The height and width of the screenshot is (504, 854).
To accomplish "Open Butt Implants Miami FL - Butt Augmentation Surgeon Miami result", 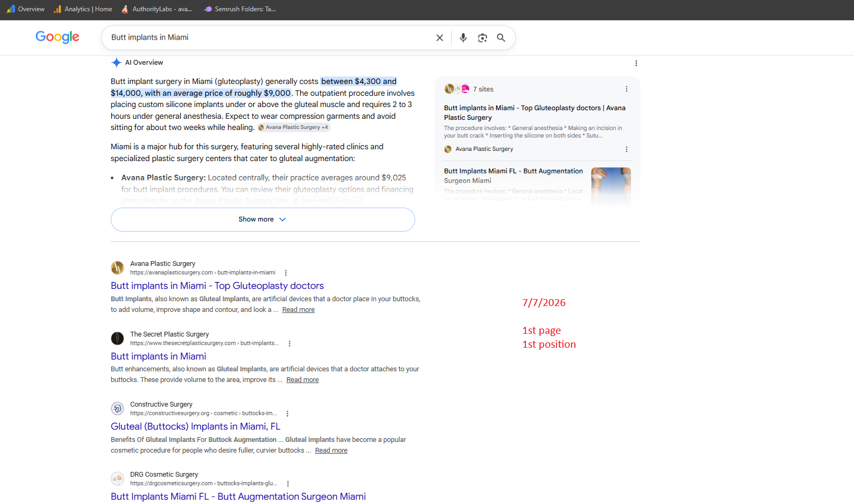I will click(x=238, y=497).
